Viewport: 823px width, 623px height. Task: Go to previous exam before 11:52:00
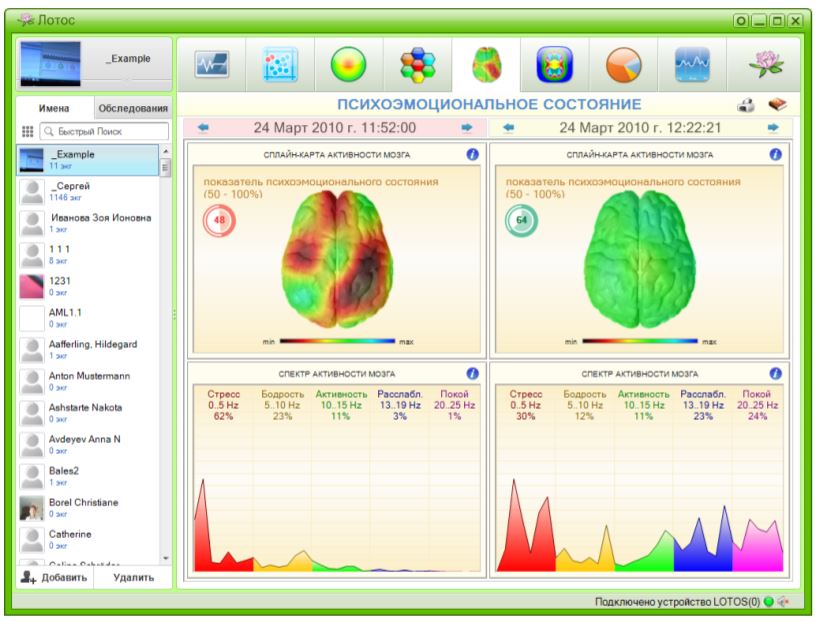pyautogui.click(x=203, y=128)
